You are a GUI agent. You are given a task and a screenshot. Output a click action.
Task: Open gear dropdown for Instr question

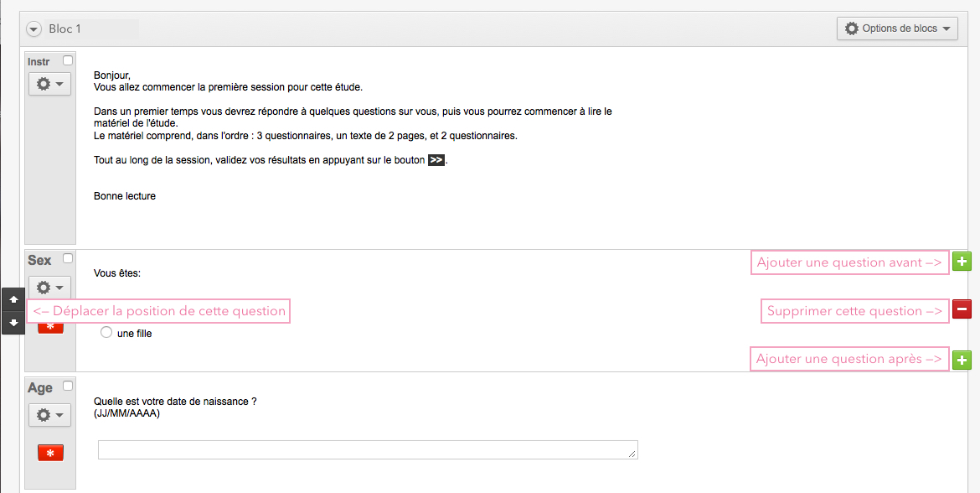[x=50, y=84]
